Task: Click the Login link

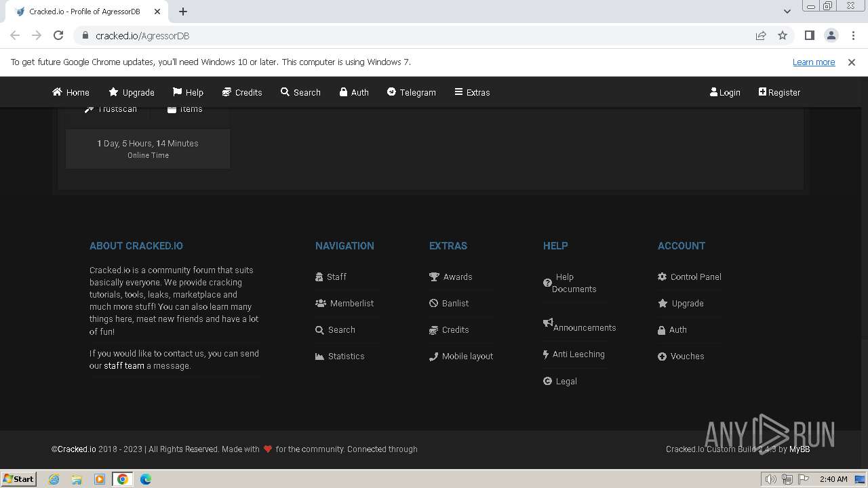Action: point(725,92)
